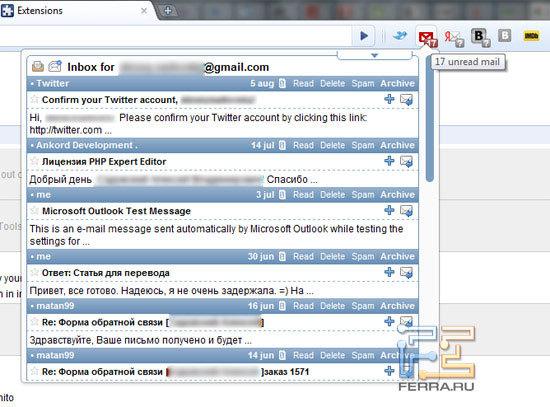Expand the заказ 1571 message plus icon
The width and height of the screenshot is (550, 407).
pos(389,371)
